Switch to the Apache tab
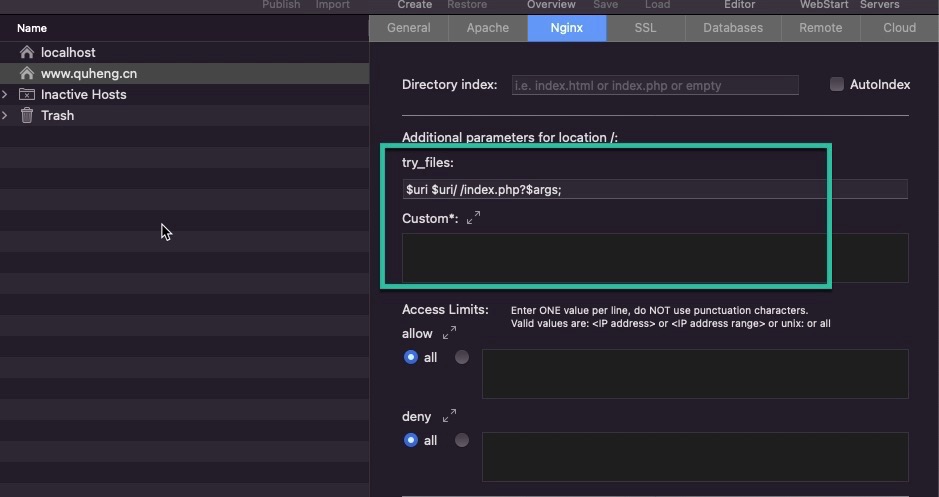939x497 pixels. (487, 28)
